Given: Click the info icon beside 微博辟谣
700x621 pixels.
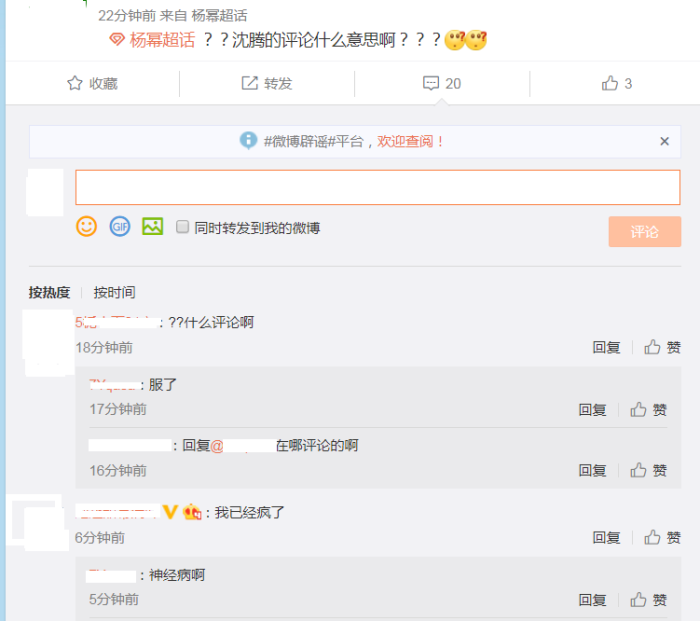Looking at the screenshot, I should point(248,141).
